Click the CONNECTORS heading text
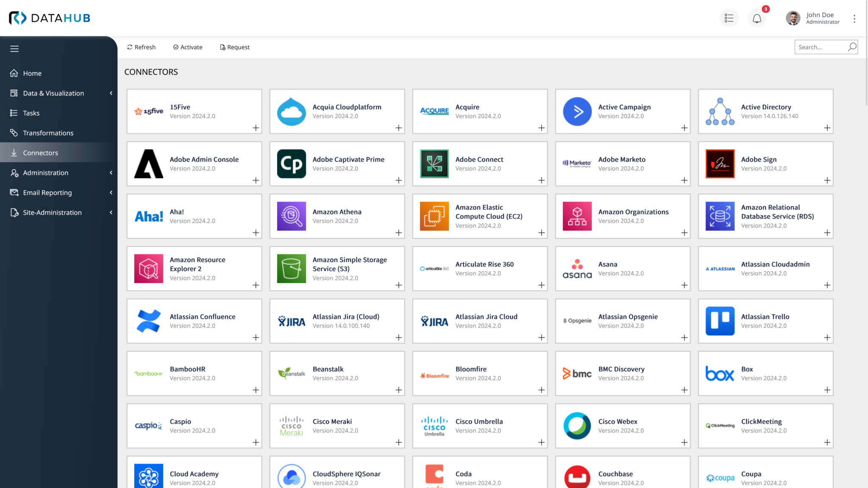Viewport: 868px width, 488px height. [151, 72]
